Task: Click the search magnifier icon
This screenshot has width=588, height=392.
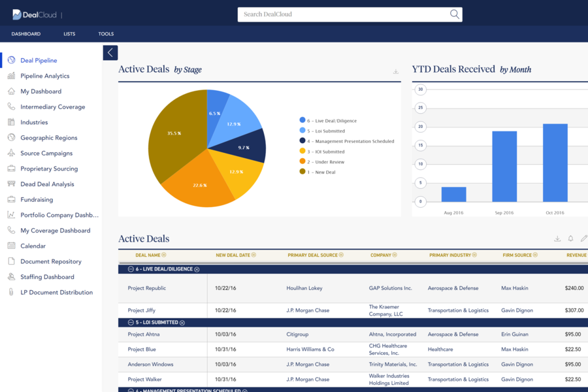Action: pyautogui.click(x=454, y=14)
